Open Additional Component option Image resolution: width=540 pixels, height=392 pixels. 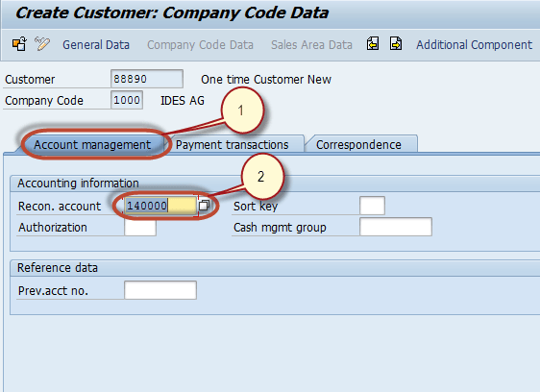click(475, 45)
